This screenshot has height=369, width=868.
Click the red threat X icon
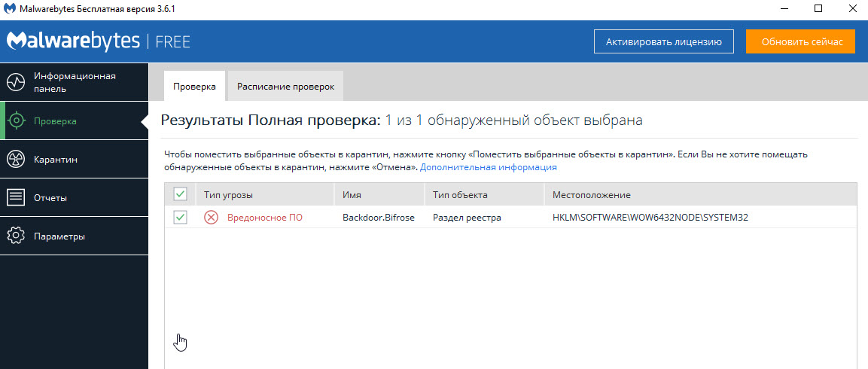211,218
